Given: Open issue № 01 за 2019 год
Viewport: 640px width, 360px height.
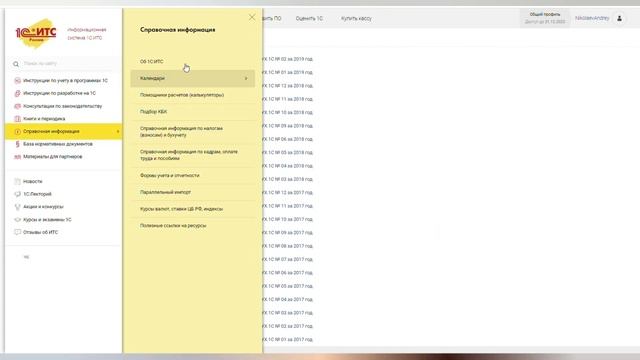Looking at the screenshot, I should pyautogui.click(x=288, y=73).
